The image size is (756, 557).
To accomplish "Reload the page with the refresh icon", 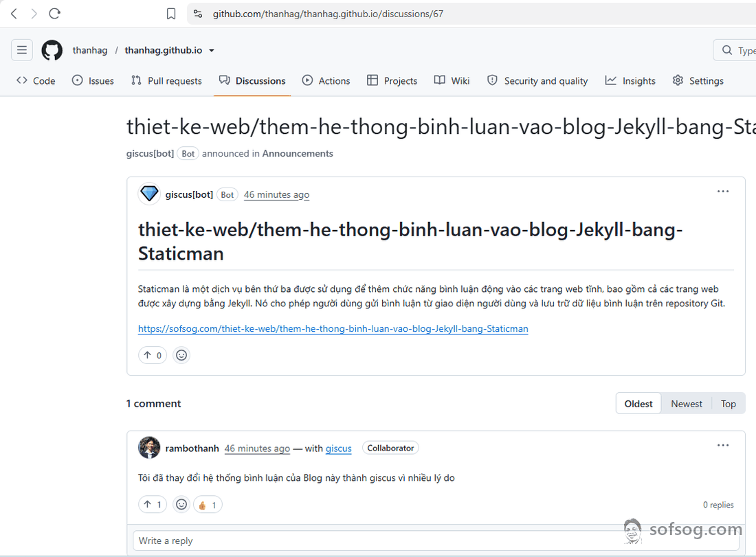I will tap(54, 14).
